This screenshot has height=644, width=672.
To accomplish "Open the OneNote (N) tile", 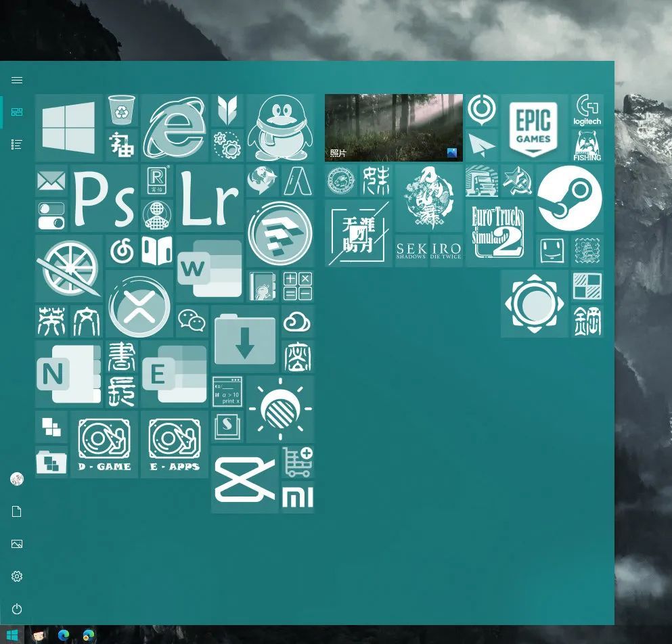I will (x=69, y=374).
